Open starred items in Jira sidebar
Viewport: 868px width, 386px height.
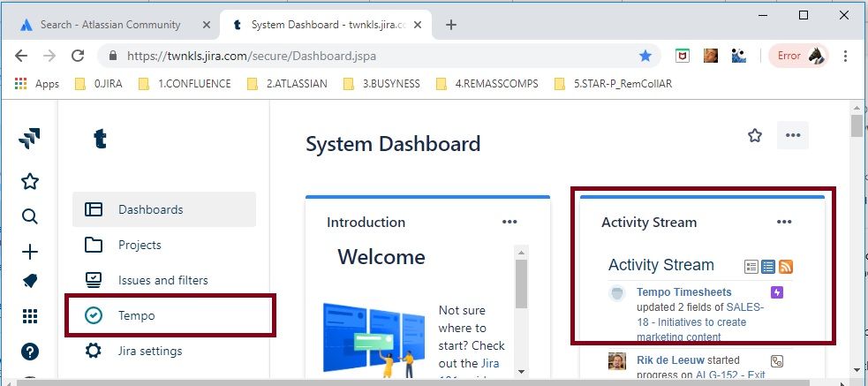tap(29, 181)
